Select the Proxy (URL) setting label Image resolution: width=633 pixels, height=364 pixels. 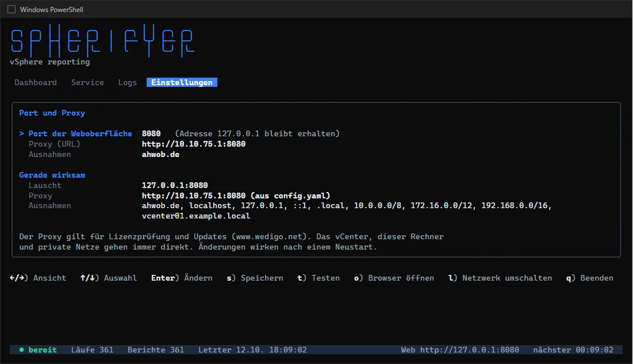tap(54, 144)
